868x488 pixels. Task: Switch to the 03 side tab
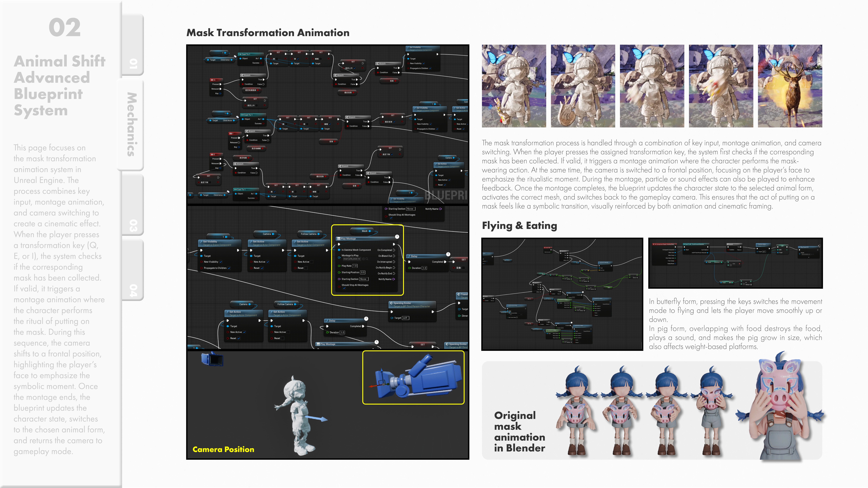pyautogui.click(x=133, y=226)
